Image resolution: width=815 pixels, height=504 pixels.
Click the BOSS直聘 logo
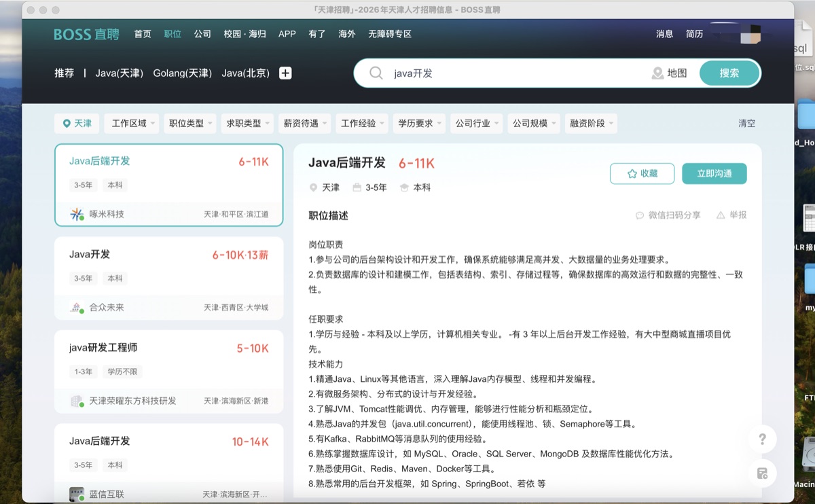[x=86, y=34]
